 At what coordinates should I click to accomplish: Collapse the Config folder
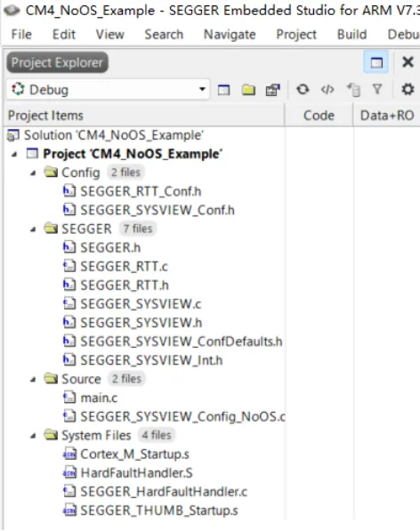[33, 173]
